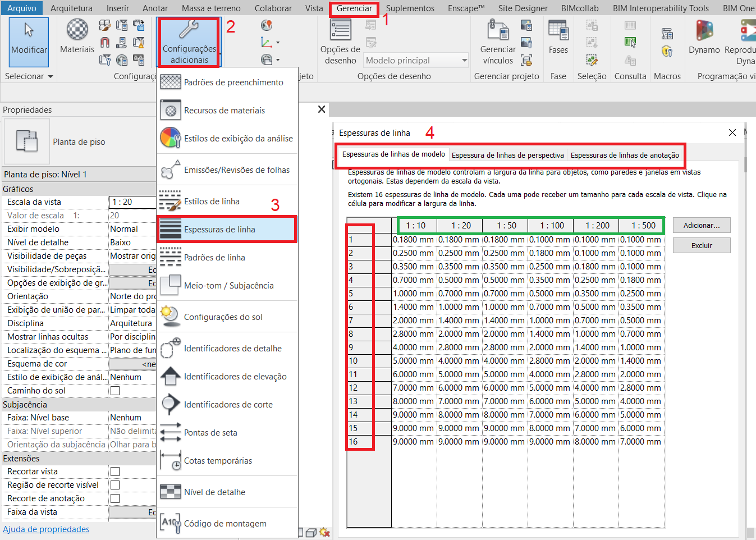Open the Espessuras de linhas de anotação tab
The image size is (756, 540).
[x=625, y=155]
